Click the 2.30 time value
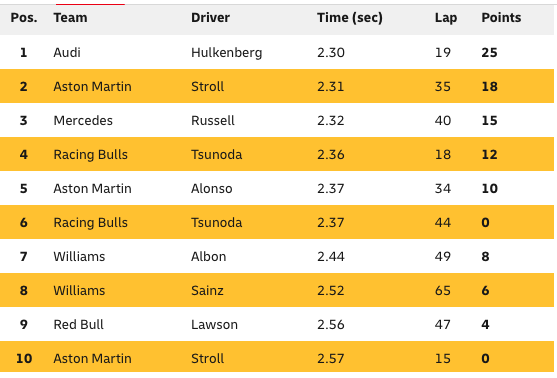 (x=331, y=53)
